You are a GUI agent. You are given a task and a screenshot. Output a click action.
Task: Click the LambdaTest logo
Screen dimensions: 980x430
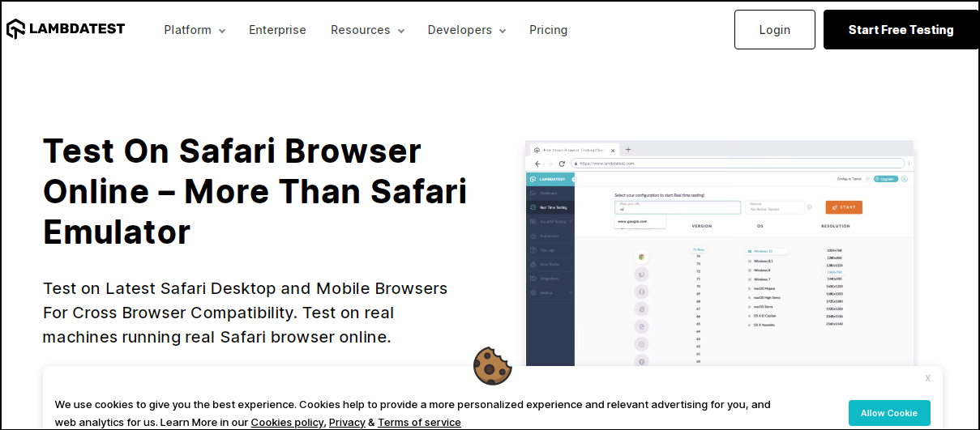[x=66, y=29]
